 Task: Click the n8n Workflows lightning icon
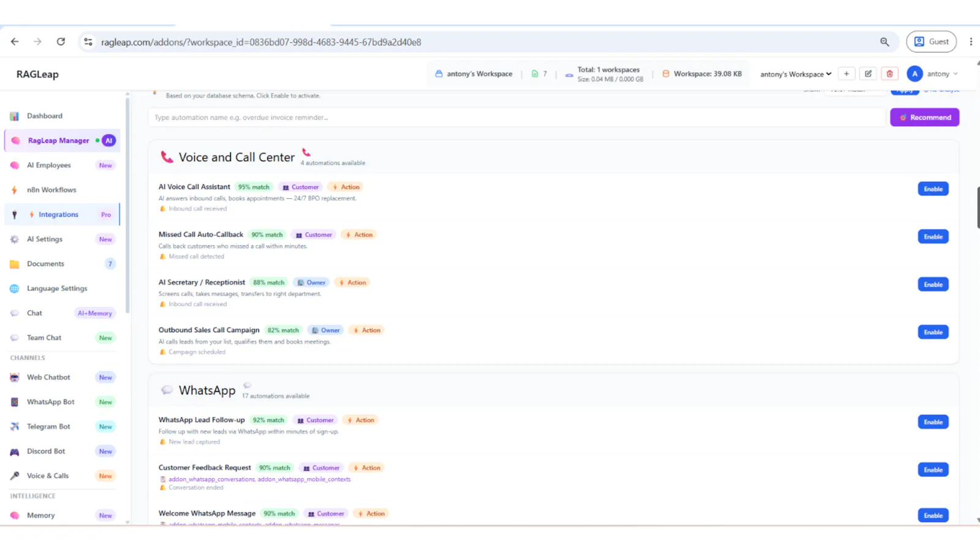[15, 190]
